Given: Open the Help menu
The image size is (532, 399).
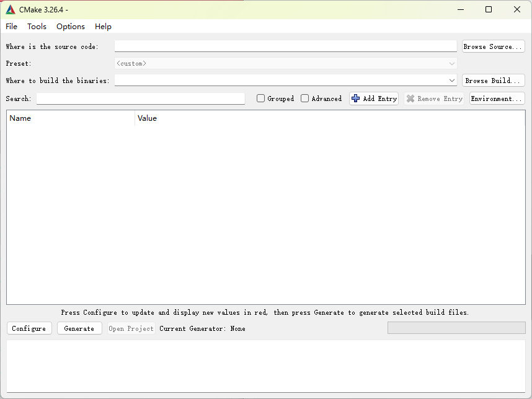Looking at the screenshot, I should pos(103,27).
